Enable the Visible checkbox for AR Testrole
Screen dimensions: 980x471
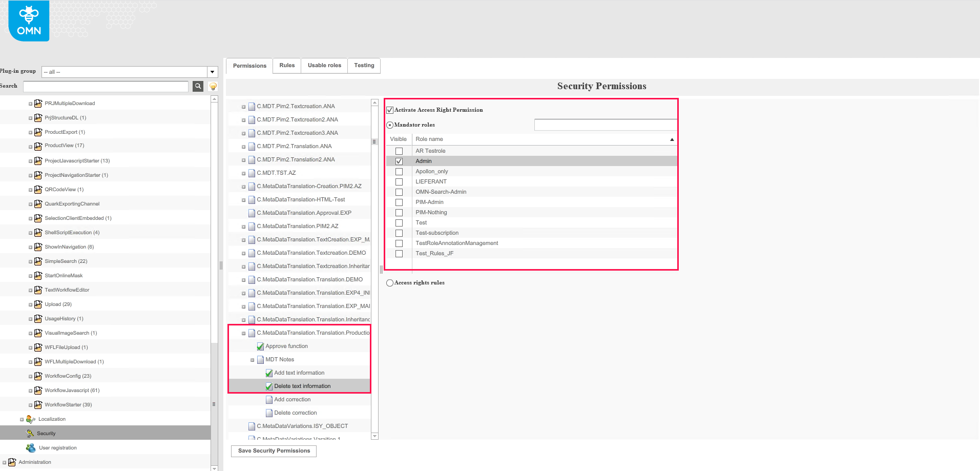click(399, 151)
